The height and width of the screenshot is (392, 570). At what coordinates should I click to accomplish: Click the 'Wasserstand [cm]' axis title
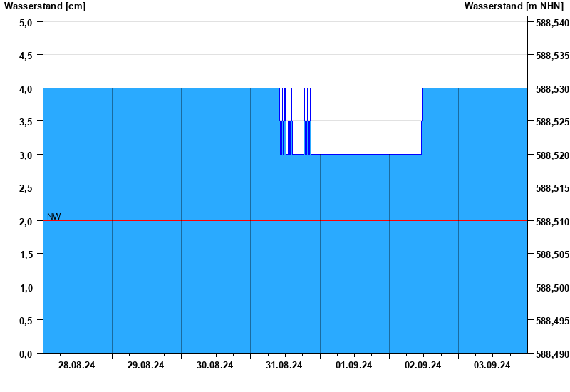pos(45,6)
